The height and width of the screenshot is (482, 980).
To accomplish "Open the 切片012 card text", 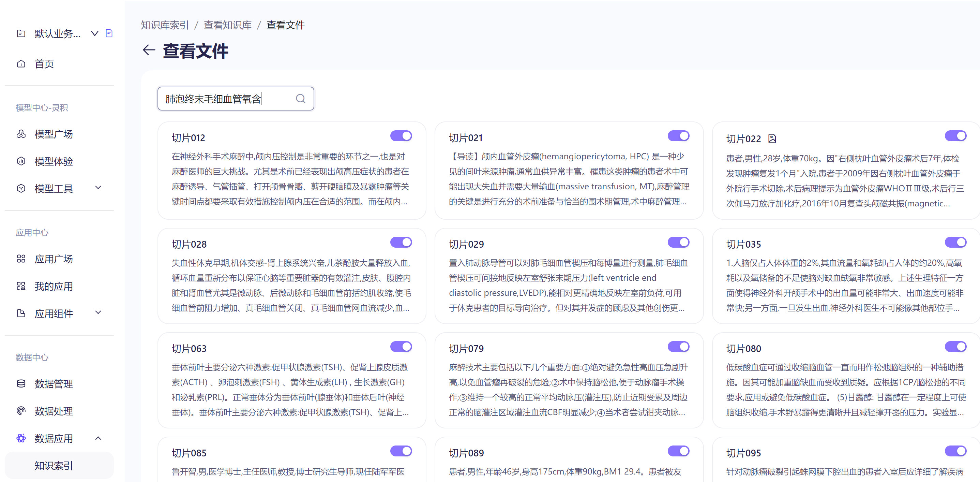I will [x=291, y=179].
